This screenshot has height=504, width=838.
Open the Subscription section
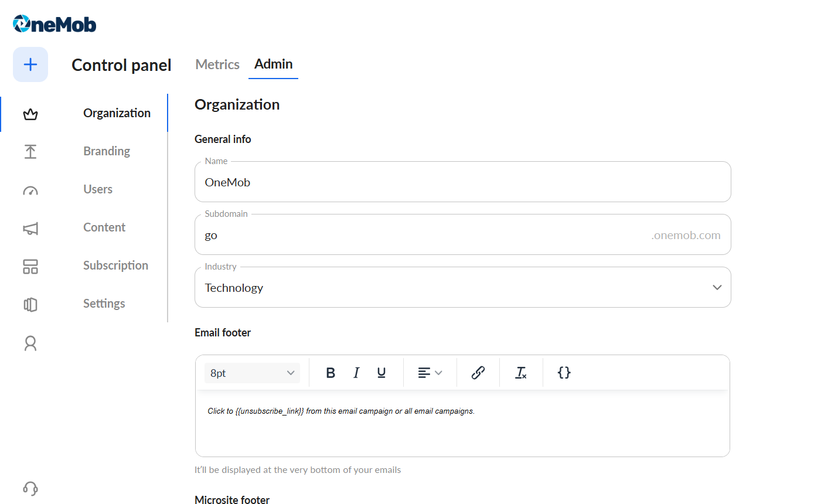(x=115, y=265)
